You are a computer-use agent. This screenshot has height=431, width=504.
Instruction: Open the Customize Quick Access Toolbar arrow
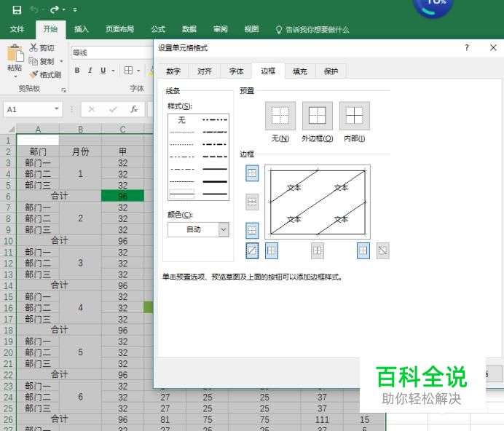click(75, 10)
